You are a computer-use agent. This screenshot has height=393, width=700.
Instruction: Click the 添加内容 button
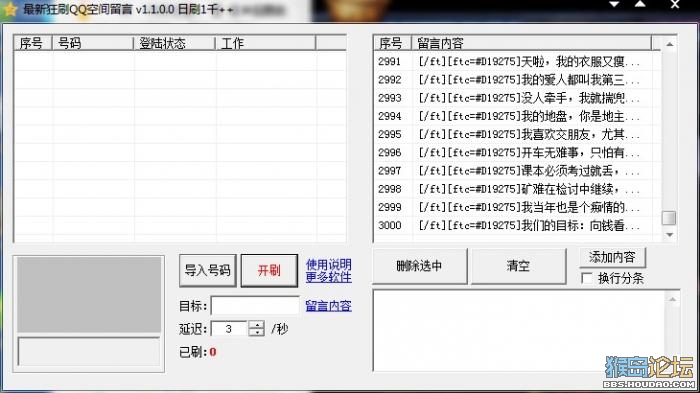point(612,257)
